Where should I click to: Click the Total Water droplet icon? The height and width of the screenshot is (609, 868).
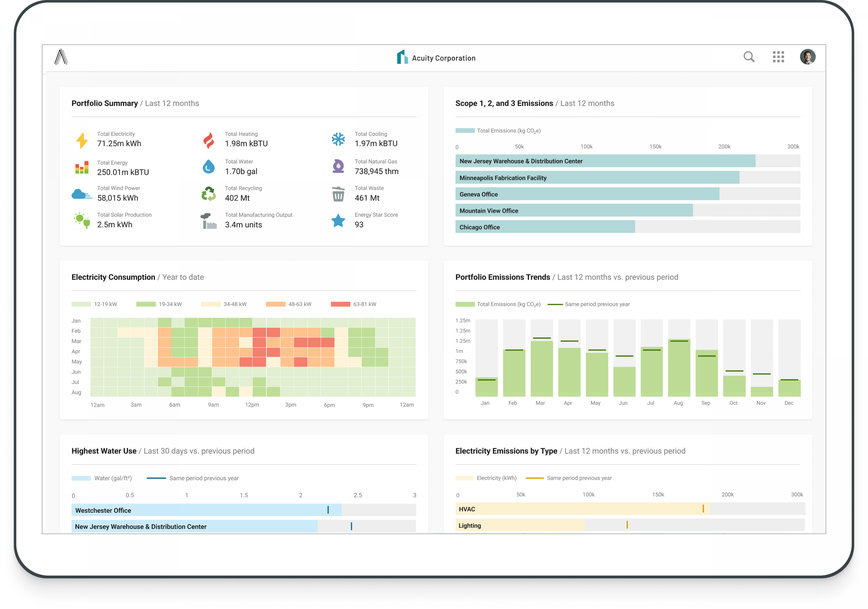(x=209, y=167)
